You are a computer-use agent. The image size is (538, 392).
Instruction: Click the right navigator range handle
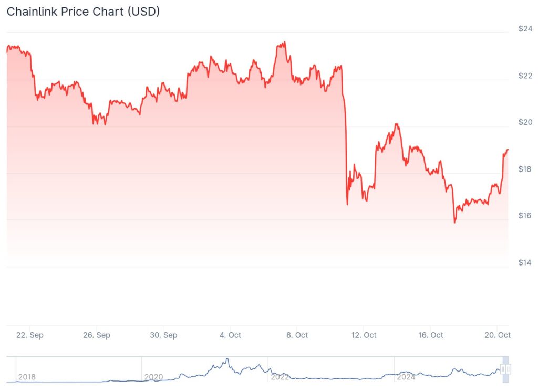(509, 369)
